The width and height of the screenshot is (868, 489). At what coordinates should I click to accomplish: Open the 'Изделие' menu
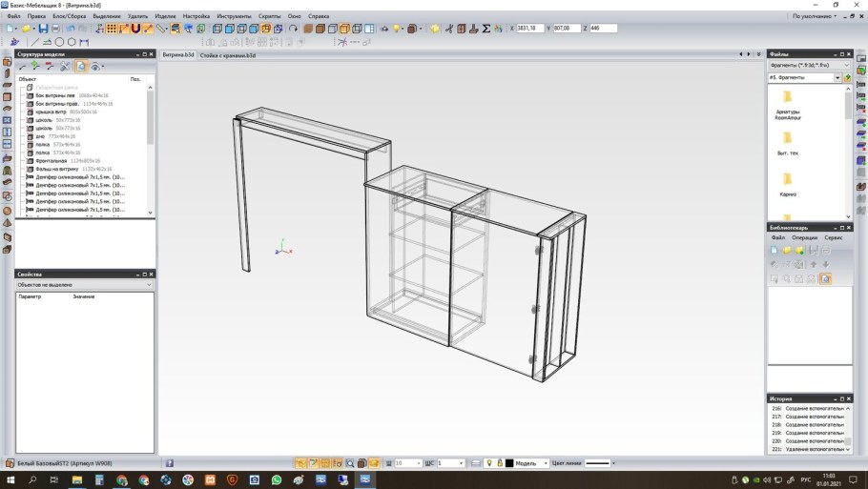[x=165, y=16]
